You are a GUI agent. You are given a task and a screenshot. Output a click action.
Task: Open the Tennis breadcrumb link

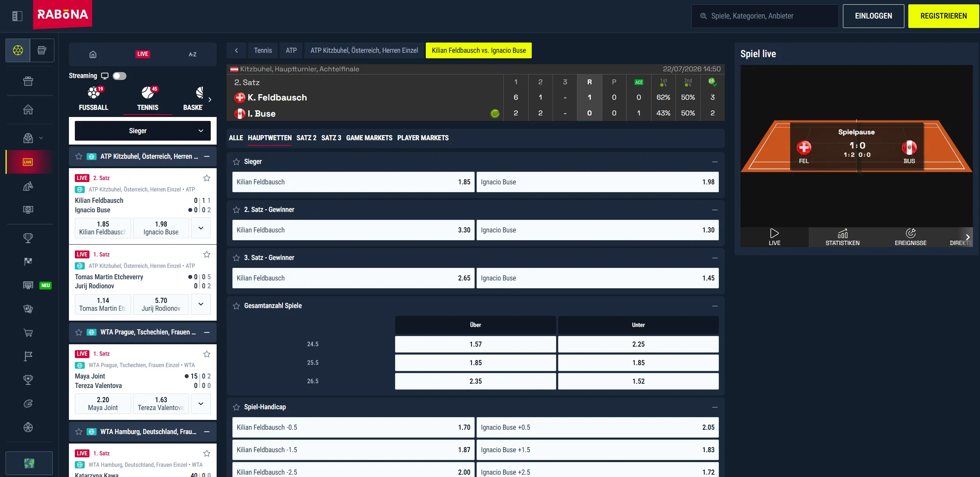[x=263, y=50]
